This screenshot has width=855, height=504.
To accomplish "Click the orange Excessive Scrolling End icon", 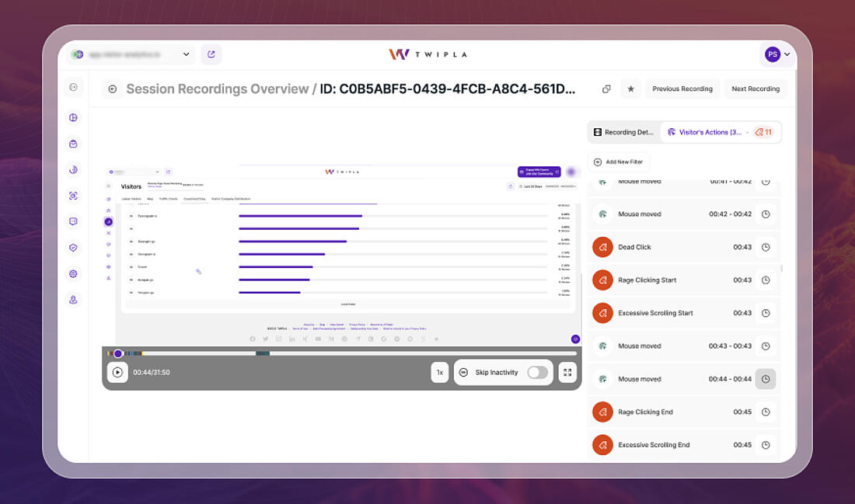I will [602, 445].
